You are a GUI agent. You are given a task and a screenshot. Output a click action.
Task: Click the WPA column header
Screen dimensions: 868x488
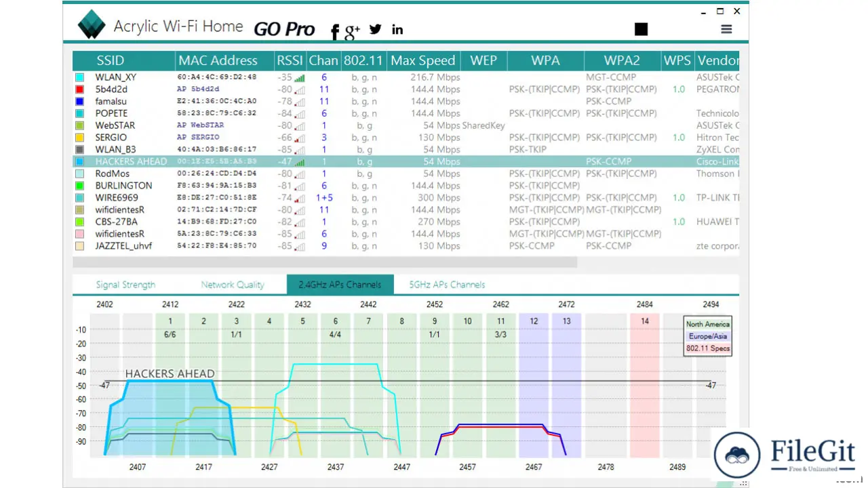(x=545, y=60)
